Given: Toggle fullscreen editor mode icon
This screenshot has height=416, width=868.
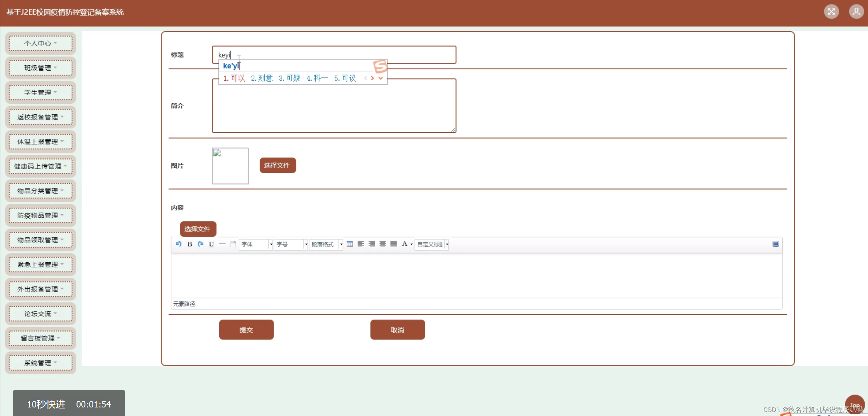Looking at the screenshot, I should [775, 244].
